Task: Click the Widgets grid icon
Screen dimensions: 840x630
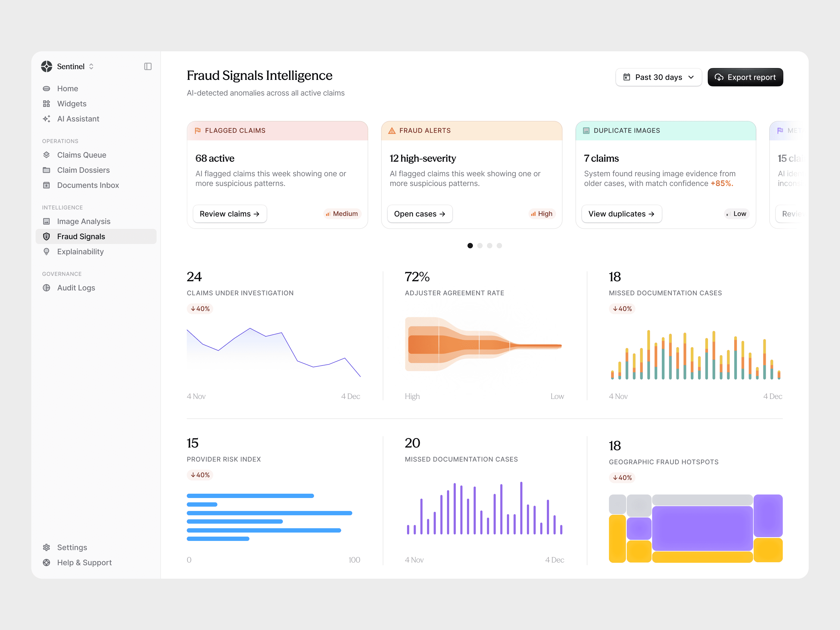Action: pos(47,104)
